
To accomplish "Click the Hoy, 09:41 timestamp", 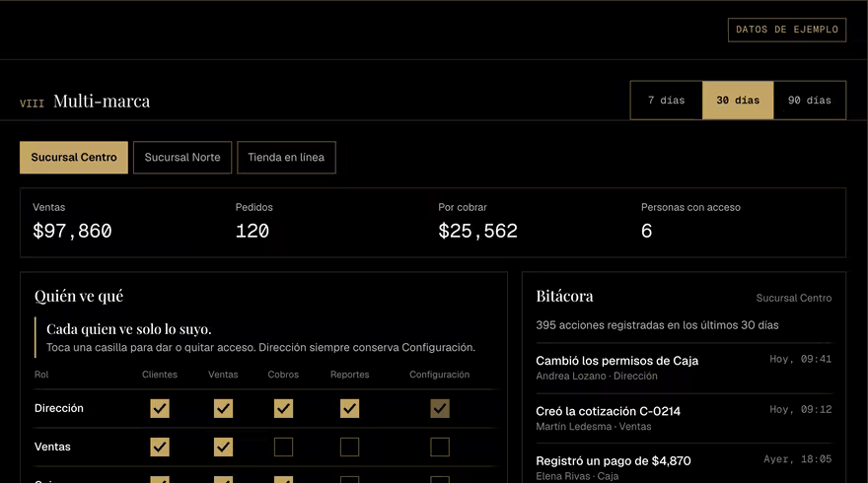I will click(x=801, y=359).
